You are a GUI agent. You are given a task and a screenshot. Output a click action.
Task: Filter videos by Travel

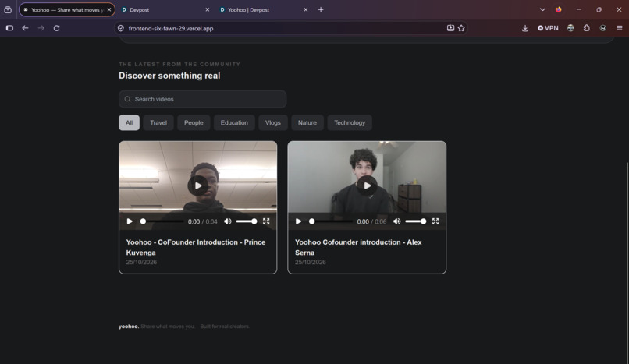(158, 122)
